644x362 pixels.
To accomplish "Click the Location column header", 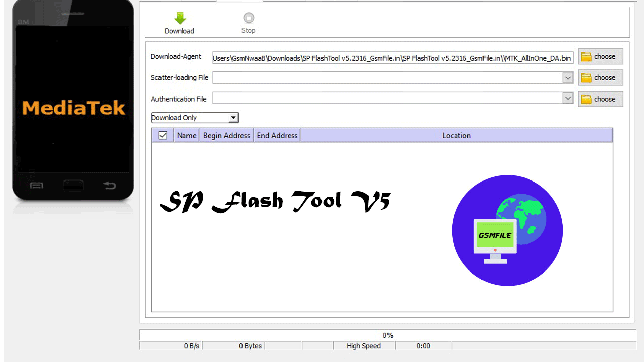I will pos(456,135).
